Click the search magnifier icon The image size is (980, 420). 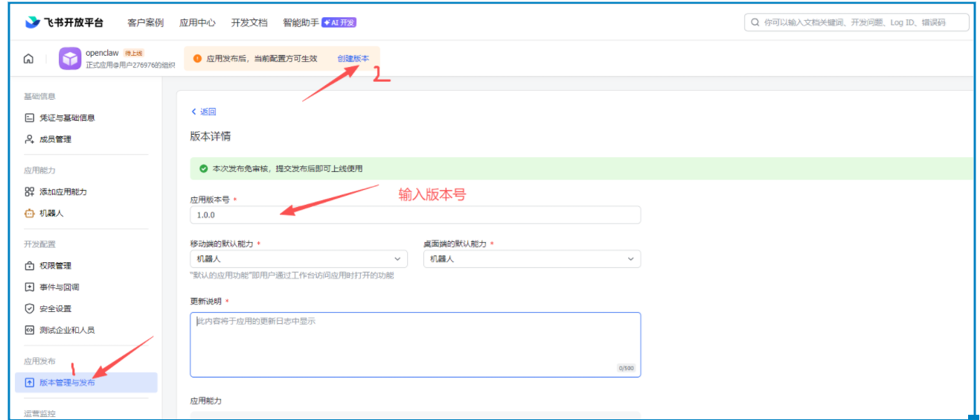coord(755,22)
